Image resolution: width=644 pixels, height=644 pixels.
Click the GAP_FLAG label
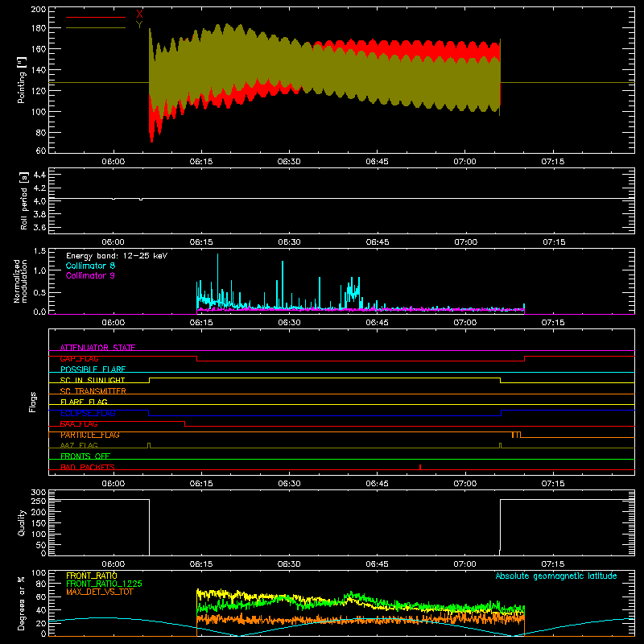tap(79, 358)
